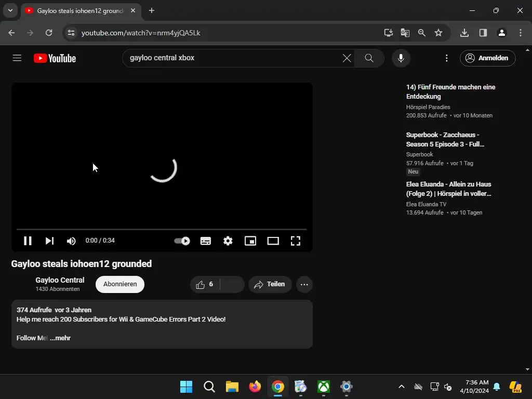Click the Elea Eluanda TV channel name
The height and width of the screenshot is (399, 532).
(x=426, y=204)
